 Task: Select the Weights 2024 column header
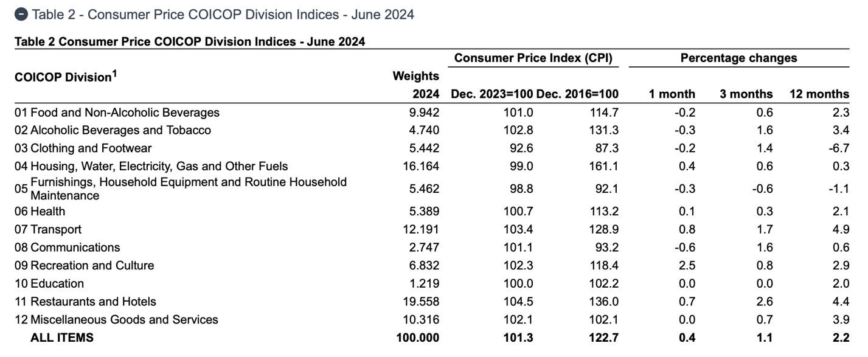(x=416, y=85)
